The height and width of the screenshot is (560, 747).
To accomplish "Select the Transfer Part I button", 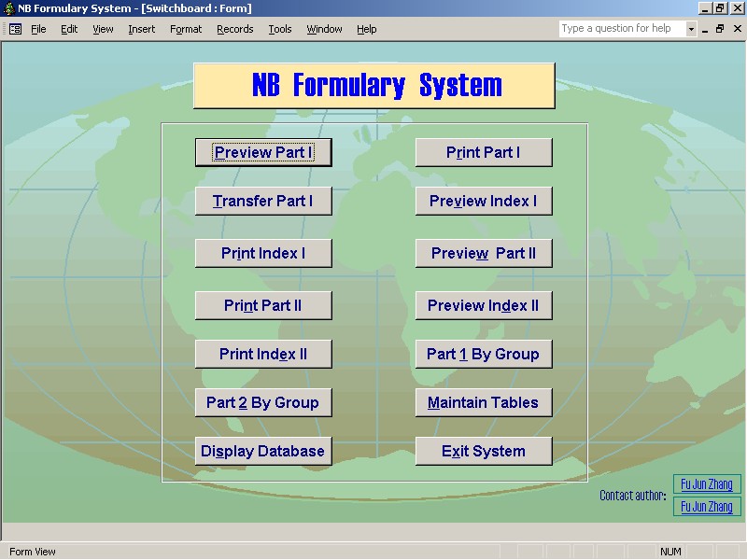I will pos(263,201).
